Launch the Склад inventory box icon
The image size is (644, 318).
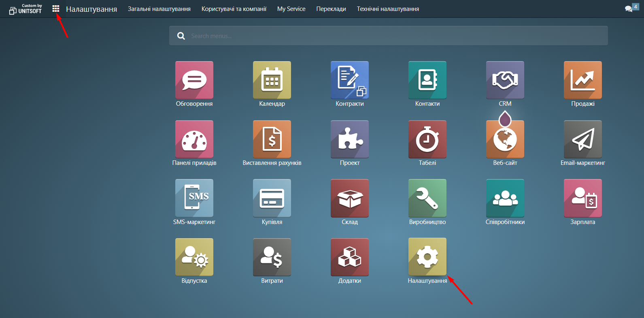click(x=350, y=198)
